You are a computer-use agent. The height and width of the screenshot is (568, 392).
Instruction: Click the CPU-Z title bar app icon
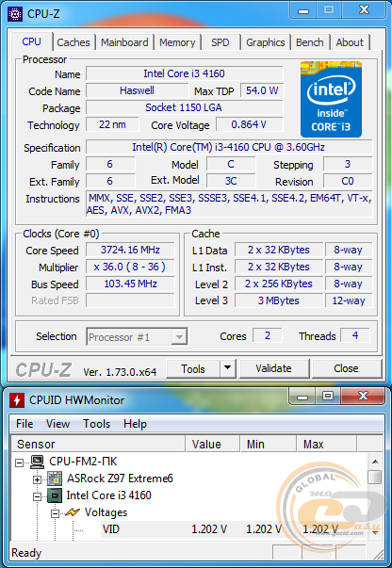point(15,14)
